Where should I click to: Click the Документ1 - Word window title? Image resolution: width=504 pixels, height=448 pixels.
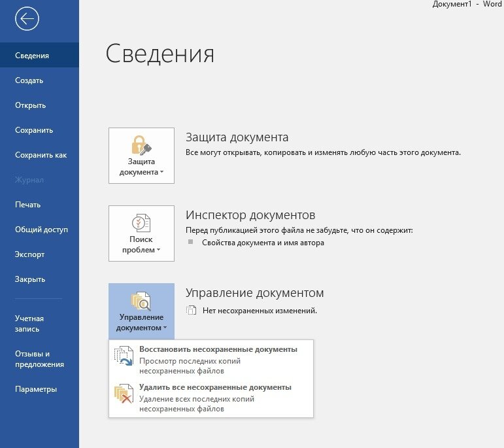click(467, 4)
